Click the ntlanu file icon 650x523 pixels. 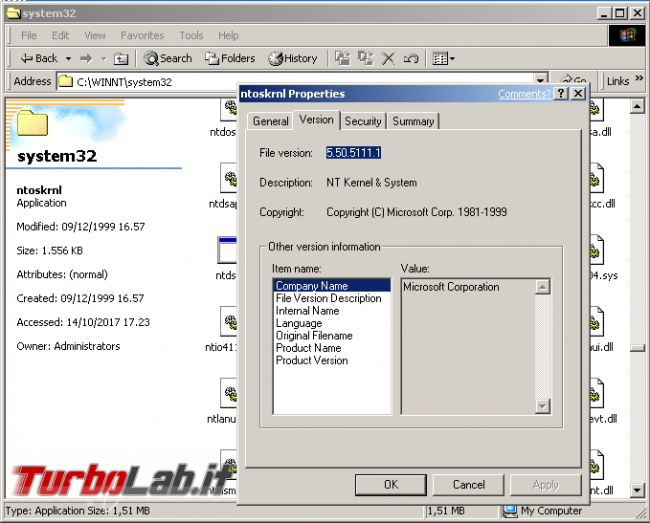point(229,393)
